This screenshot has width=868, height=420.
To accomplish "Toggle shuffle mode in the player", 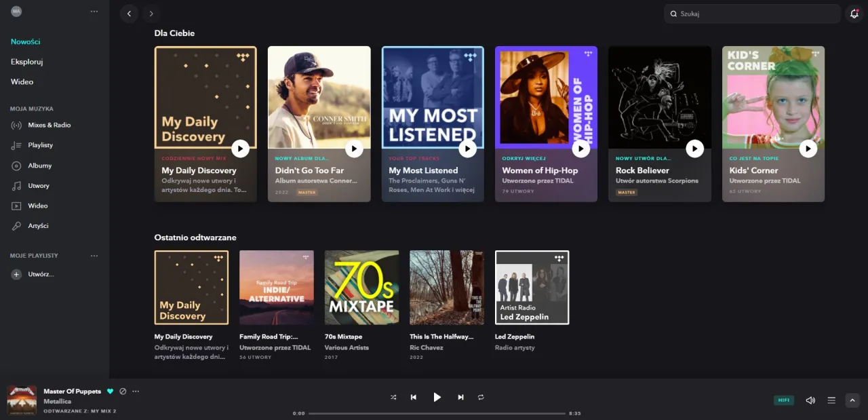I will pyautogui.click(x=393, y=398).
